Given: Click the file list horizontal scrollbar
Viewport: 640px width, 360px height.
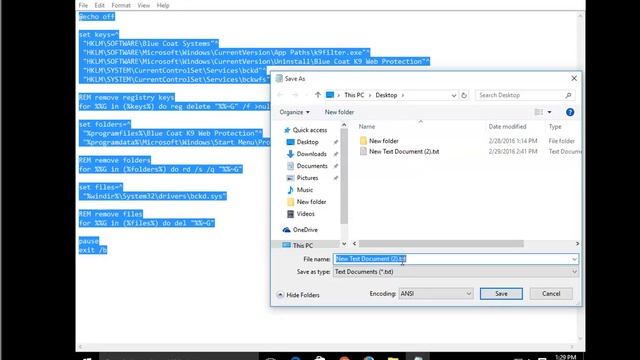Looking at the screenshot, I should tap(441, 244).
